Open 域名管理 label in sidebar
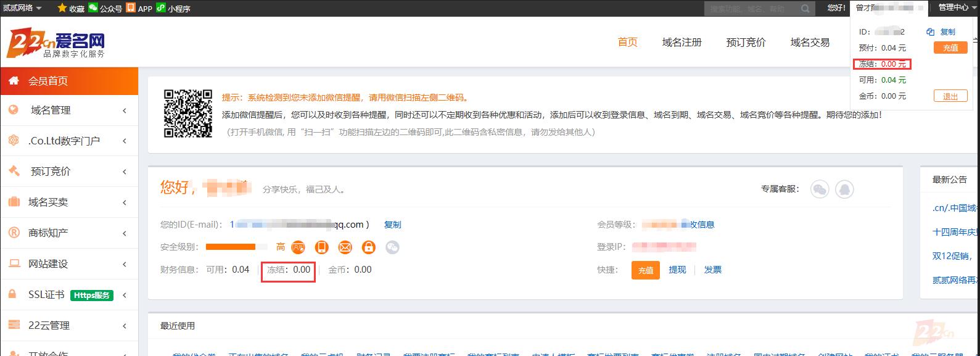Screen dimensions: 980x356 [x=51, y=110]
